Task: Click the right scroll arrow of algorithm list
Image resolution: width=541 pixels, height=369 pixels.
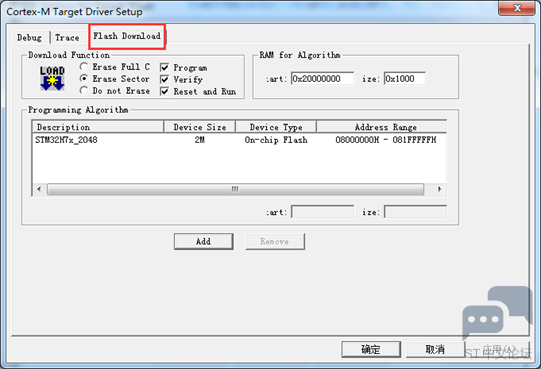Action: click(439, 189)
